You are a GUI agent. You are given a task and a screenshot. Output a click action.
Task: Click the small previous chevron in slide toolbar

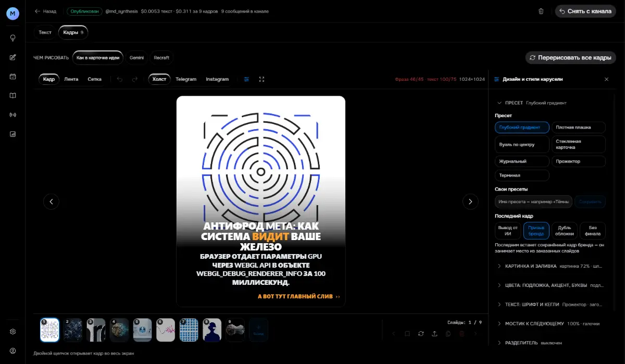click(x=394, y=334)
